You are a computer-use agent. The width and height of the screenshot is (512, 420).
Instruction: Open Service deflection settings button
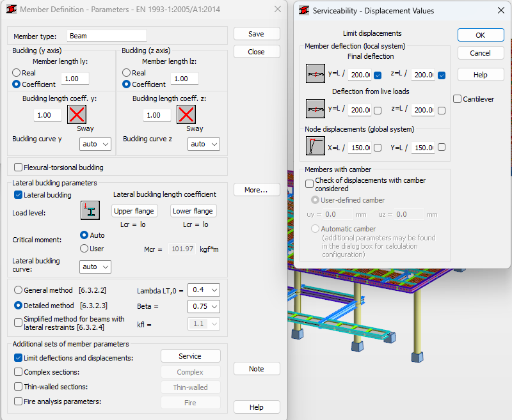click(x=190, y=356)
